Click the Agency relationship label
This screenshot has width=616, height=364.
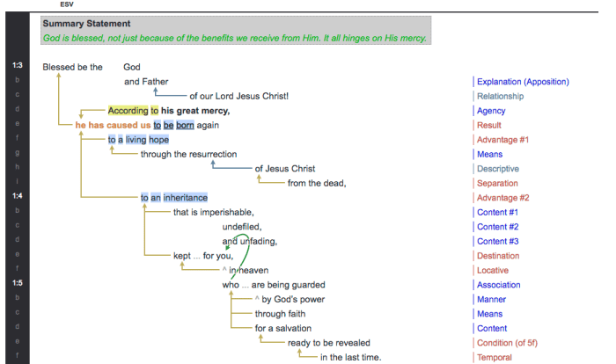pyautogui.click(x=491, y=111)
